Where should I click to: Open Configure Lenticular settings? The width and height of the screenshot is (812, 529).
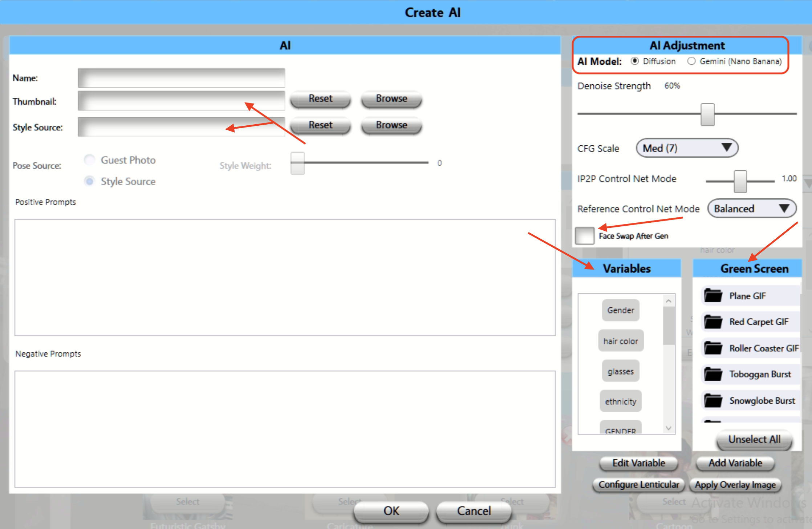[638, 485]
